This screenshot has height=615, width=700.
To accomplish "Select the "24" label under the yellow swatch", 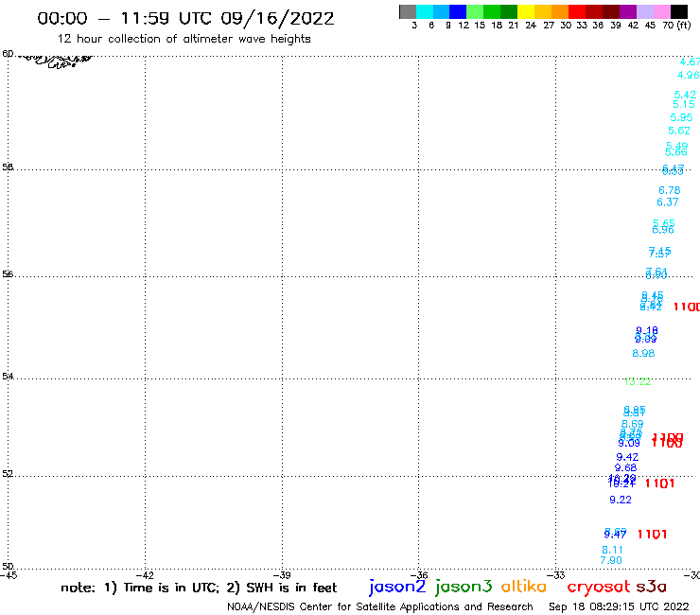I will pyautogui.click(x=531, y=26).
